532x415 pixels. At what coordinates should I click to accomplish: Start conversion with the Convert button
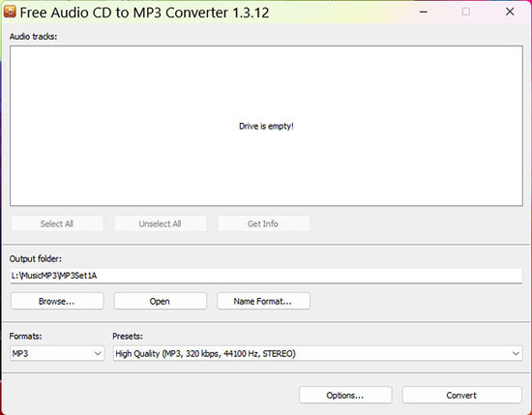(461, 395)
